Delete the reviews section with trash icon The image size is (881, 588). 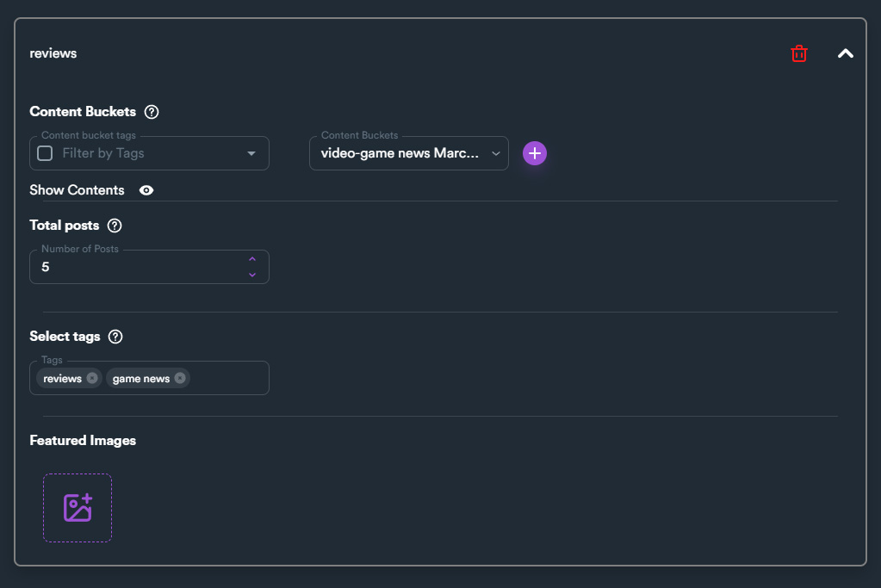click(799, 53)
